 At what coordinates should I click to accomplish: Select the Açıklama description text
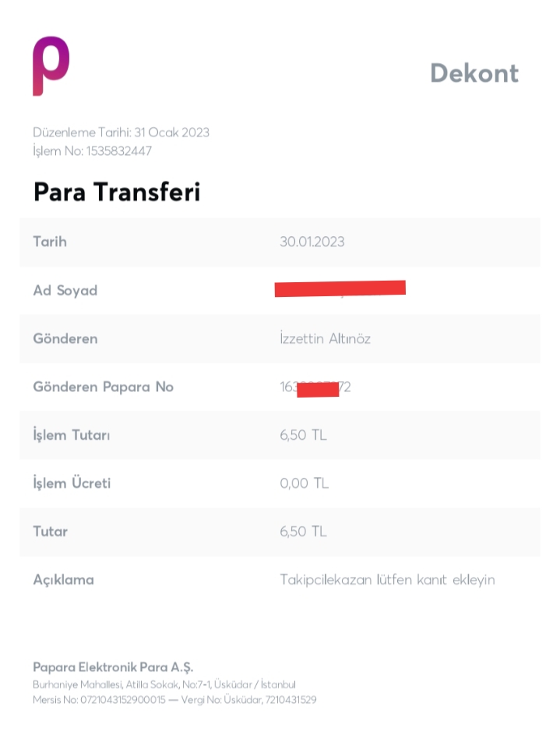[387, 580]
